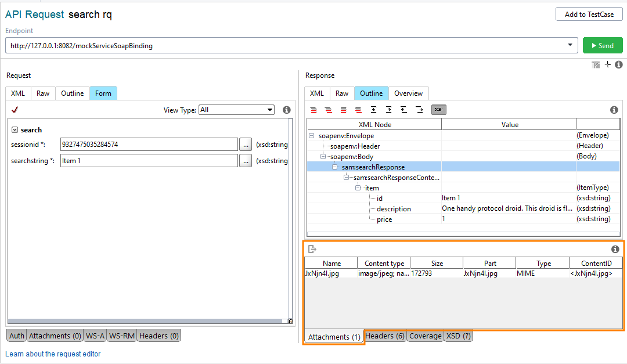Screen dimensions: 627x364
Task: Click the interface settings icon left of the plus
Action: [x=595, y=64]
